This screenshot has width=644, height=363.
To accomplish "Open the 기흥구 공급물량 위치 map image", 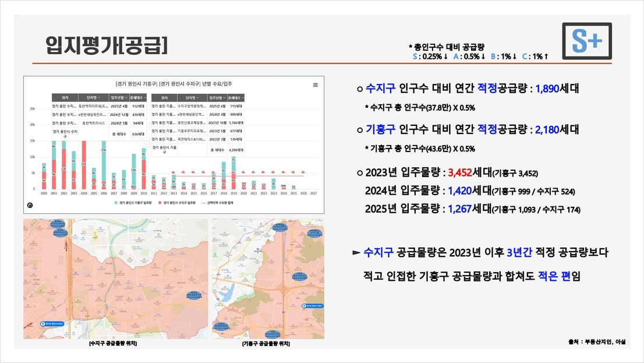I will (x=268, y=279).
